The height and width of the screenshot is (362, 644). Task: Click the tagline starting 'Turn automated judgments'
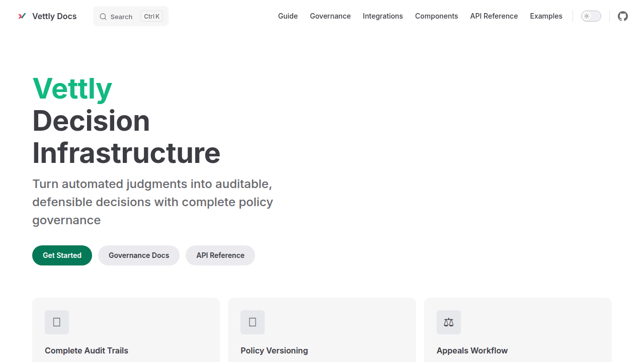152,202
